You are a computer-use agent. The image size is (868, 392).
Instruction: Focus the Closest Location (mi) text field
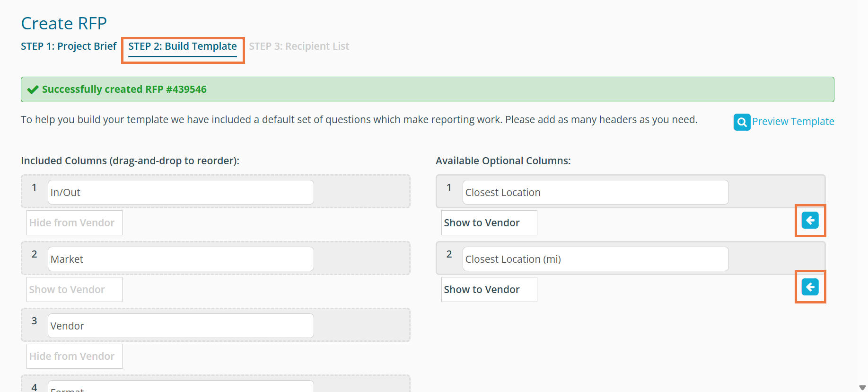595,259
